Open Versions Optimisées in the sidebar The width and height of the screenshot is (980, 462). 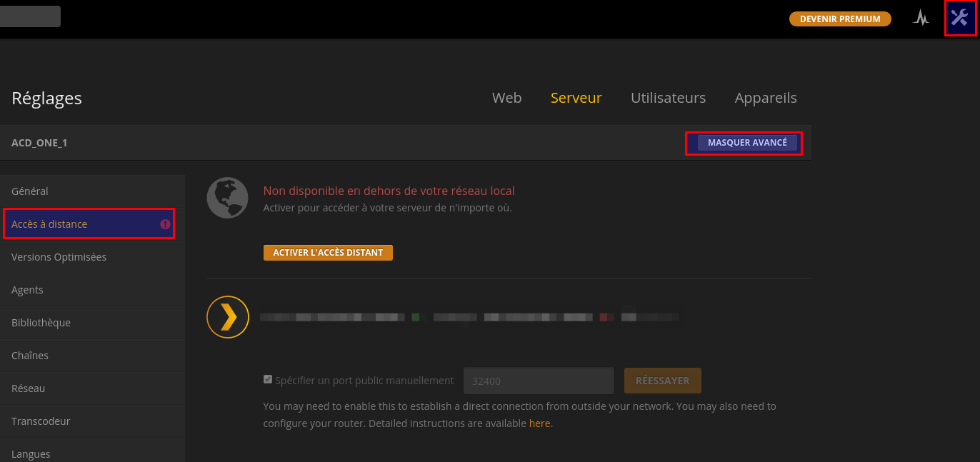coord(92,257)
